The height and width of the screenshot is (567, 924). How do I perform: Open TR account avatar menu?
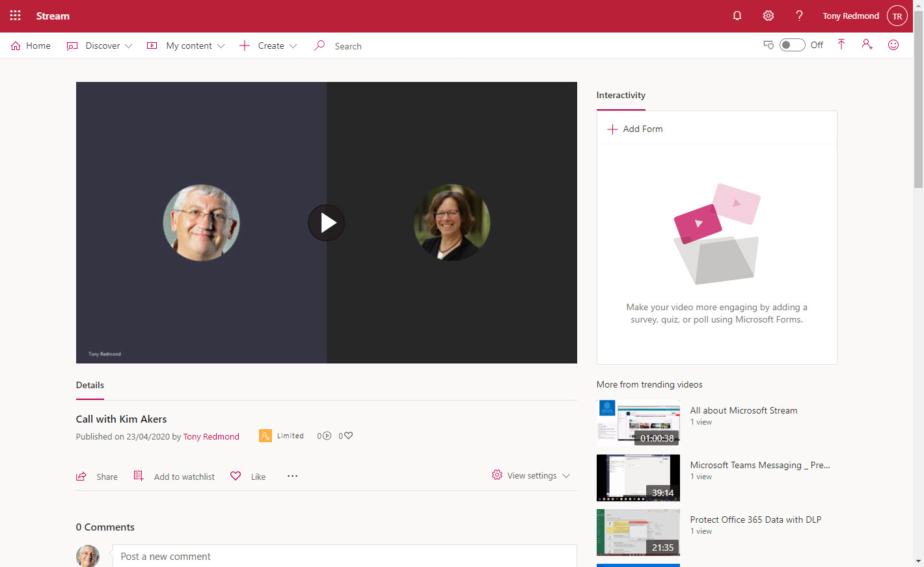pyautogui.click(x=897, y=16)
